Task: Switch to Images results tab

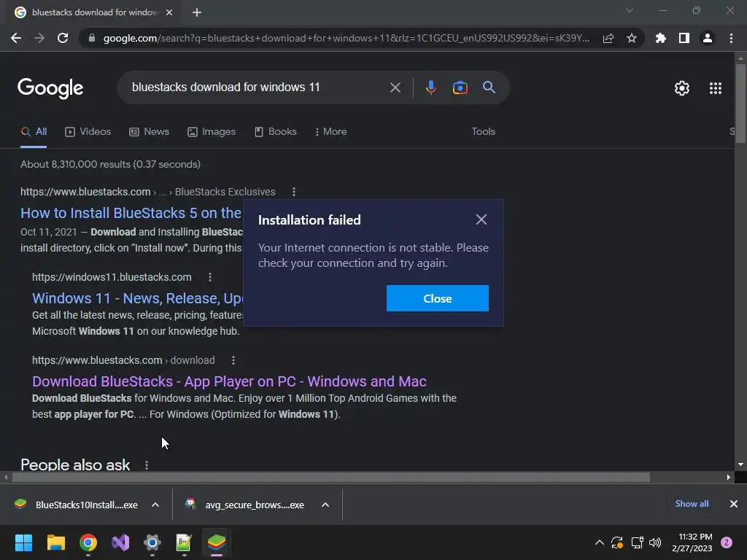Action: pyautogui.click(x=212, y=132)
